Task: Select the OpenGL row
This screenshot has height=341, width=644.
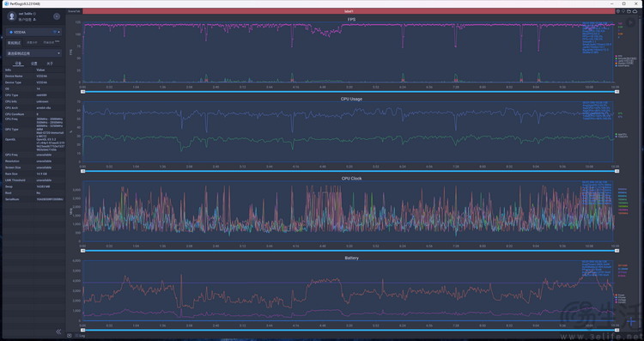Action: click(x=34, y=145)
